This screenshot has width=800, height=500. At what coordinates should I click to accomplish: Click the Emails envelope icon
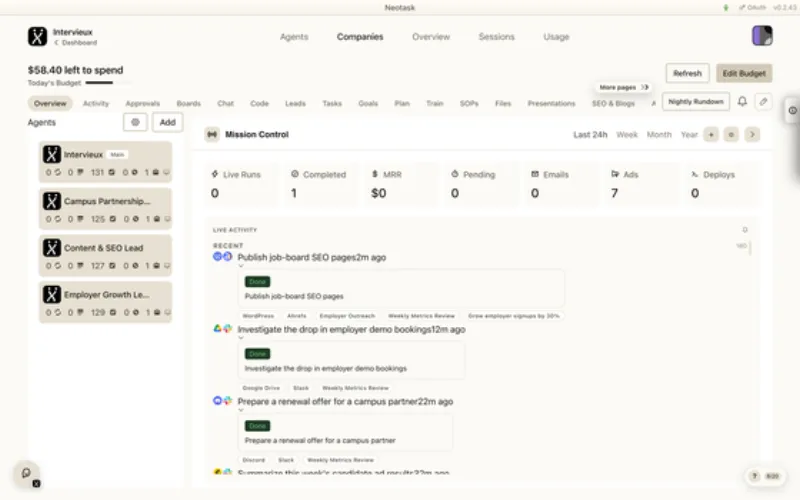[x=535, y=174]
